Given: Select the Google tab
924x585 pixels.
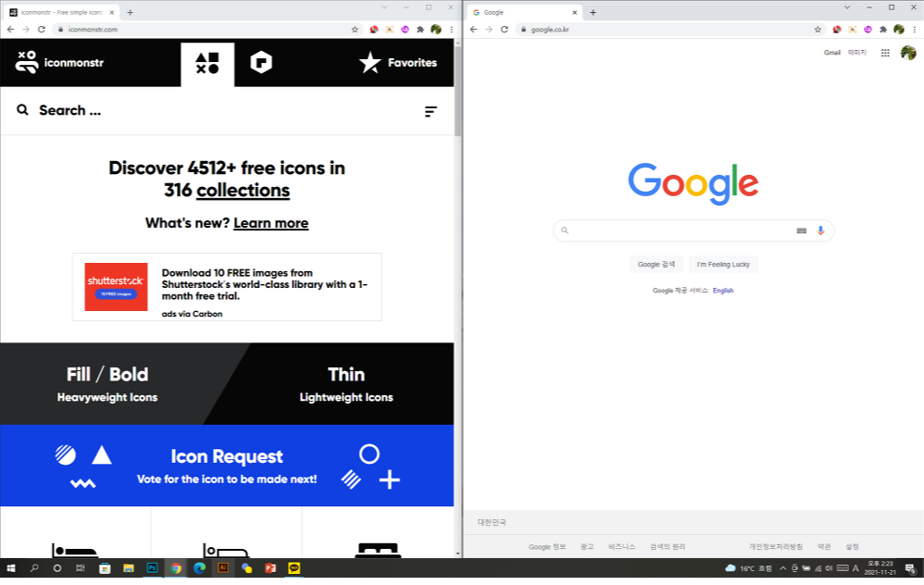Looking at the screenshot, I should (524, 12).
